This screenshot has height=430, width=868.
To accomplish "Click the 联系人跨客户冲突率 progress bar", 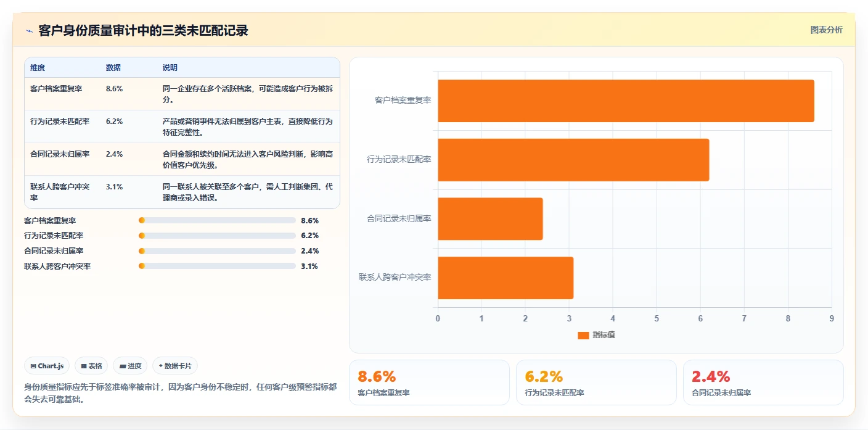I will click(x=217, y=267).
